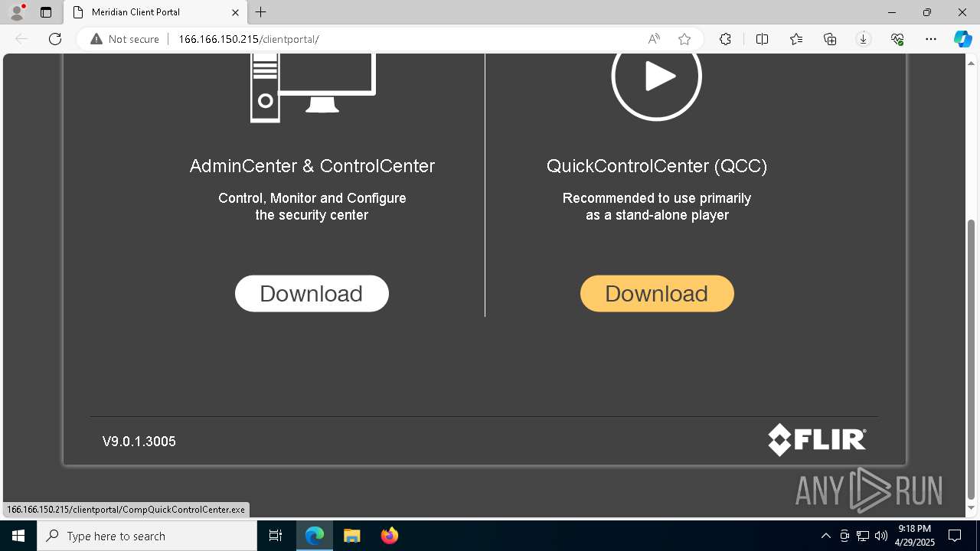Open Read aloud in address bar
This screenshot has height=551, width=980.
click(x=654, y=39)
